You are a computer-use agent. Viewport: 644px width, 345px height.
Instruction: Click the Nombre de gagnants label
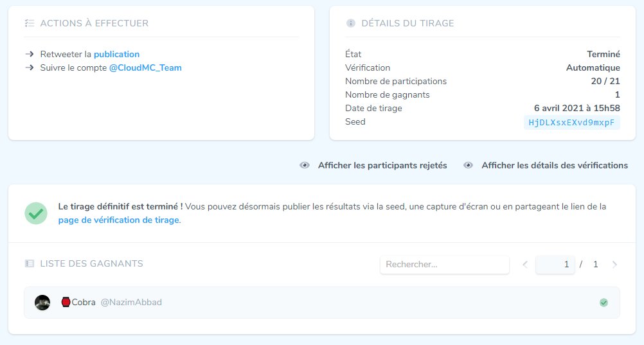(x=388, y=95)
